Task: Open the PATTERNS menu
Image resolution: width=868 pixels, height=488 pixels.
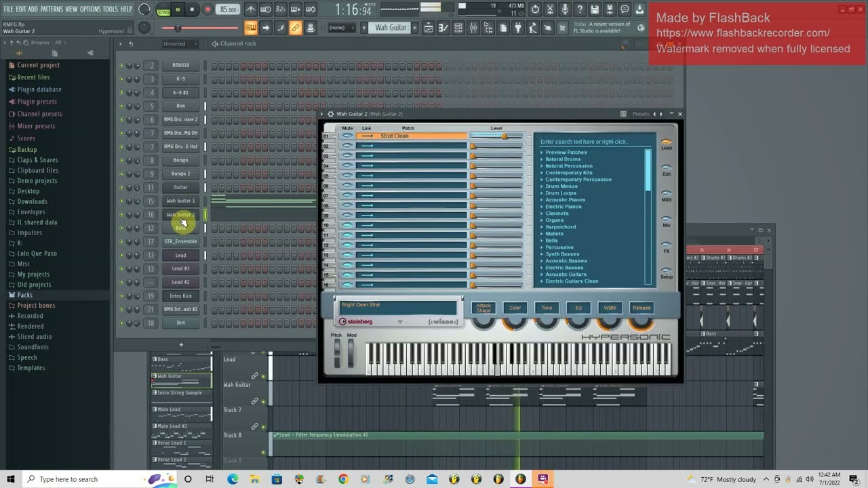Action: (52, 9)
